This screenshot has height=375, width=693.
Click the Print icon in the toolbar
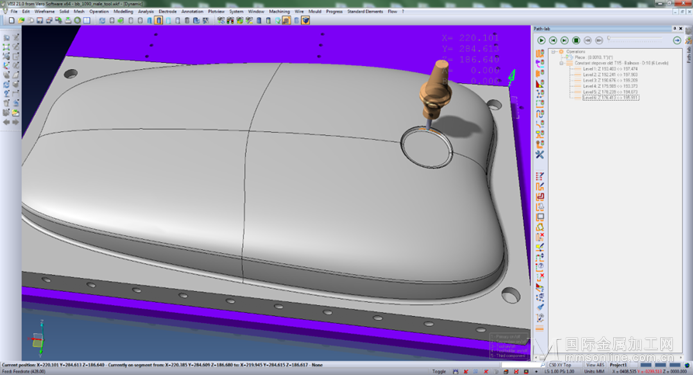[x=68, y=20]
